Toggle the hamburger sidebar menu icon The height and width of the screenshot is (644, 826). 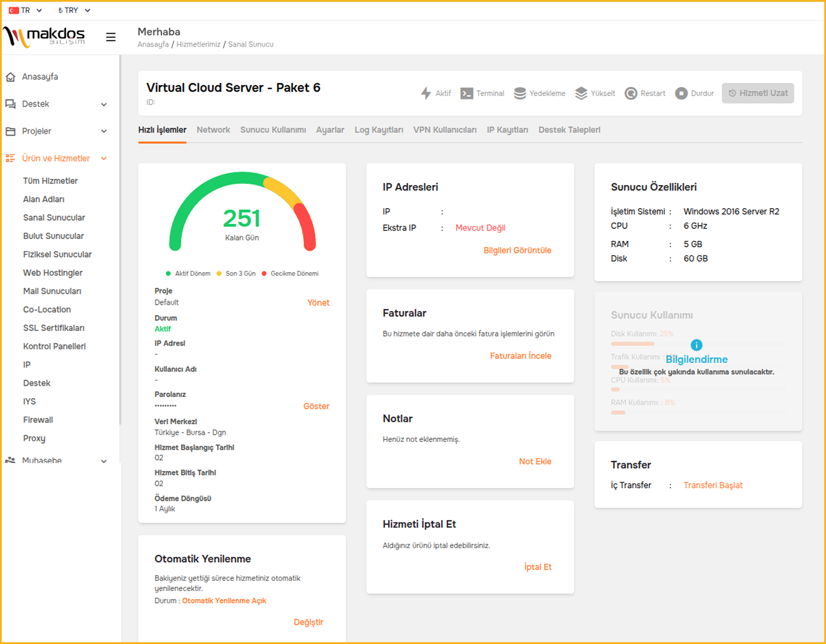click(x=111, y=37)
